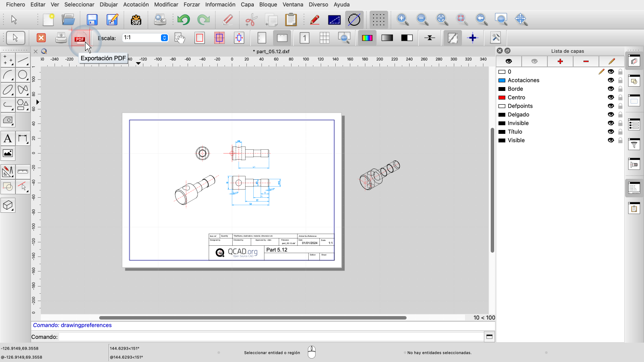Open the Capa menu
The width and height of the screenshot is (644, 362).
click(247, 4)
